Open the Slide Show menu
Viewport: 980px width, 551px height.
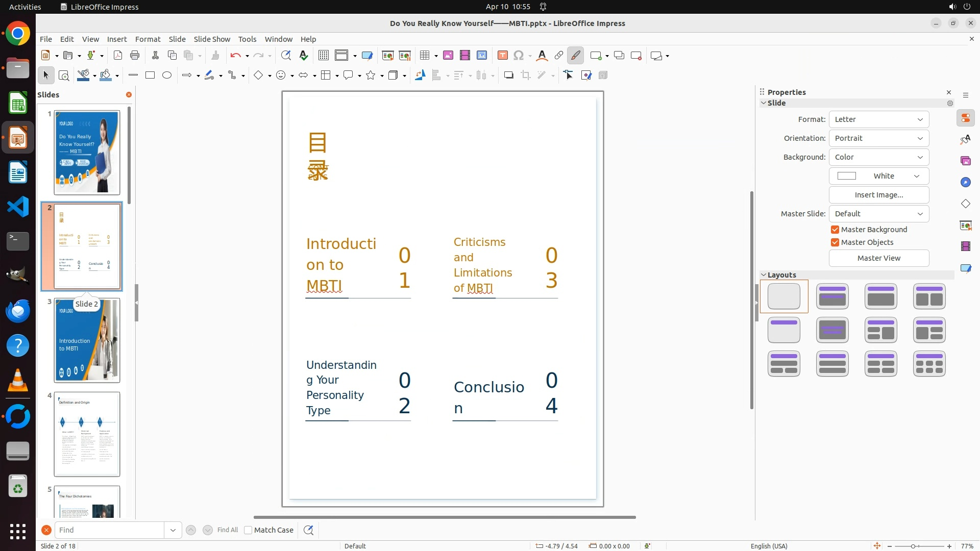click(212, 39)
